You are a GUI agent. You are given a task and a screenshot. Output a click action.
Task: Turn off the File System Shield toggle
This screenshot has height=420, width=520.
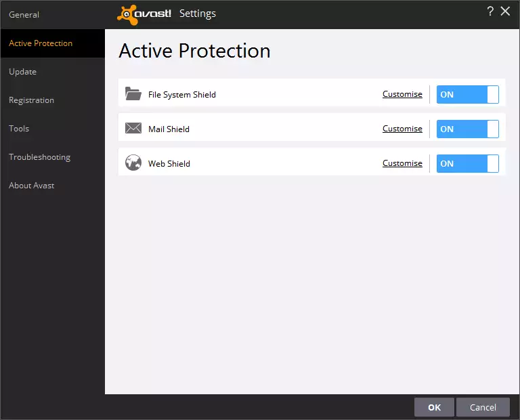[x=467, y=94]
